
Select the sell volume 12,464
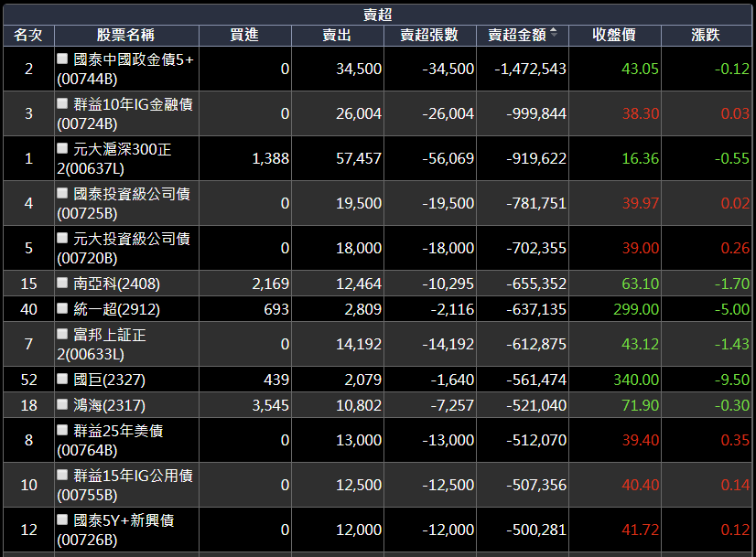tap(359, 284)
